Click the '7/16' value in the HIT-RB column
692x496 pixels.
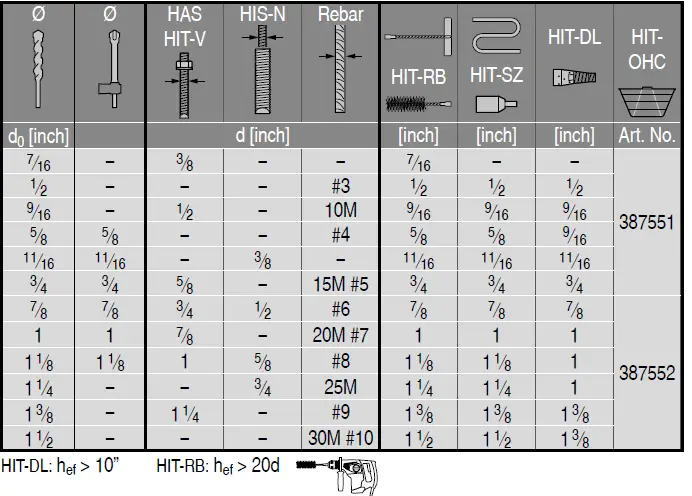tap(418, 162)
